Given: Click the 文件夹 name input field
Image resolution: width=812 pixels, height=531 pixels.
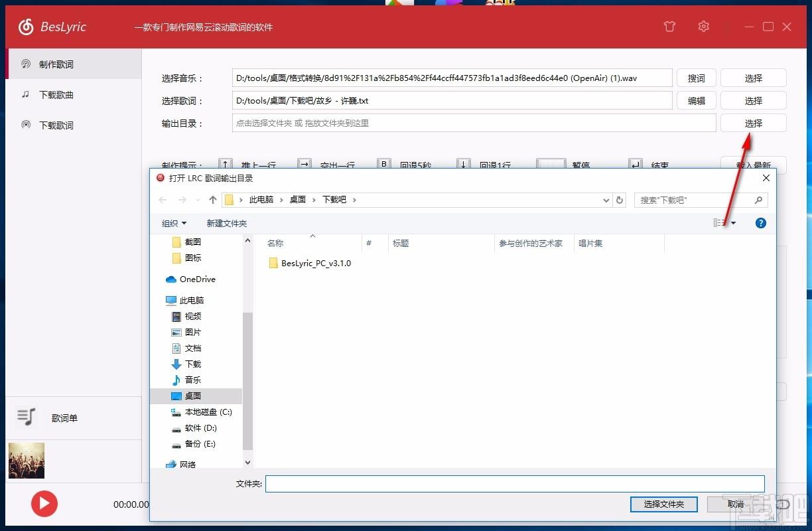Looking at the screenshot, I should (515, 484).
